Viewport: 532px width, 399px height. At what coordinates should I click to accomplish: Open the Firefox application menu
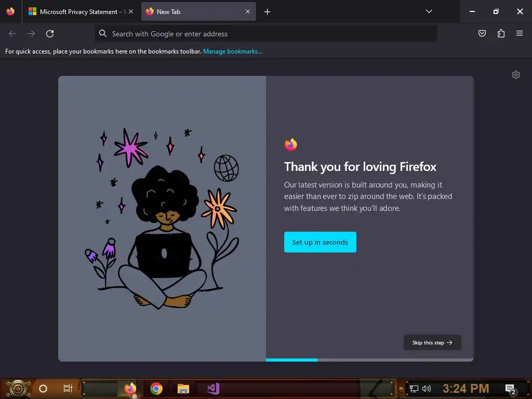point(520,33)
